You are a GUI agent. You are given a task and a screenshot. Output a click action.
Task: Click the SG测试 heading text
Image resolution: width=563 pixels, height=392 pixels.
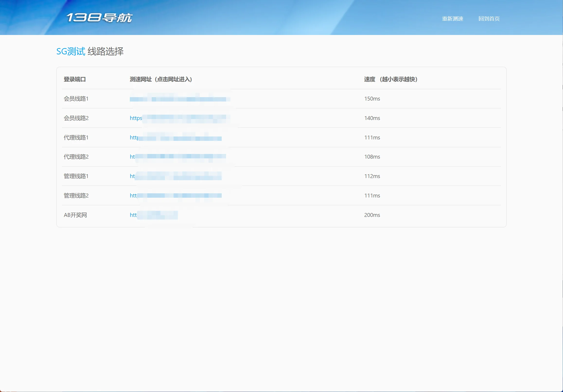71,51
